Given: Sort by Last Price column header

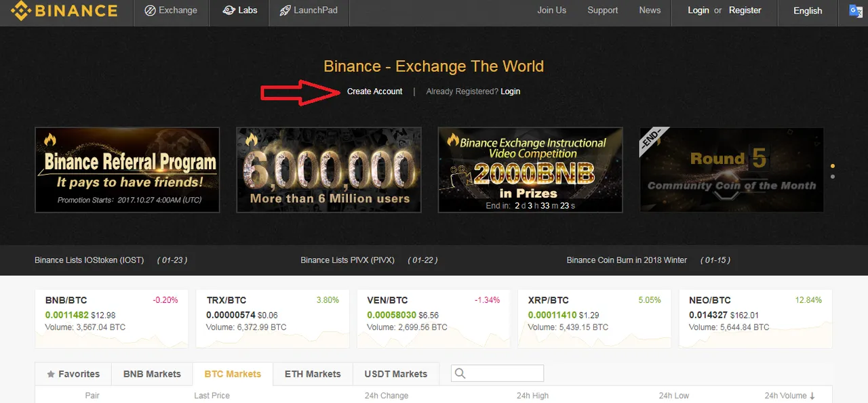Looking at the screenshot, I should point(212,396).
